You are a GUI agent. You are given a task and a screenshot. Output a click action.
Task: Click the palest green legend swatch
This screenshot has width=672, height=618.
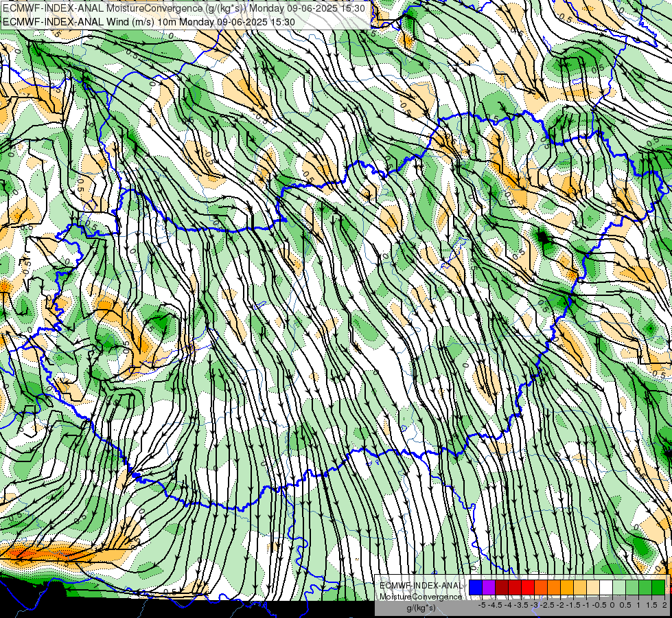[x=619, y=588]
